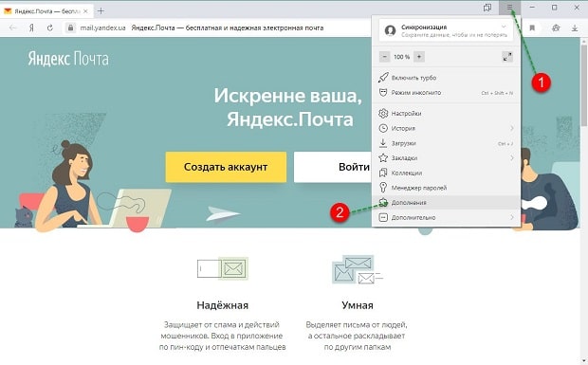The image size is (588, 365).
Task: Open Режим инкогнито
Action: [x=446, y=93]
